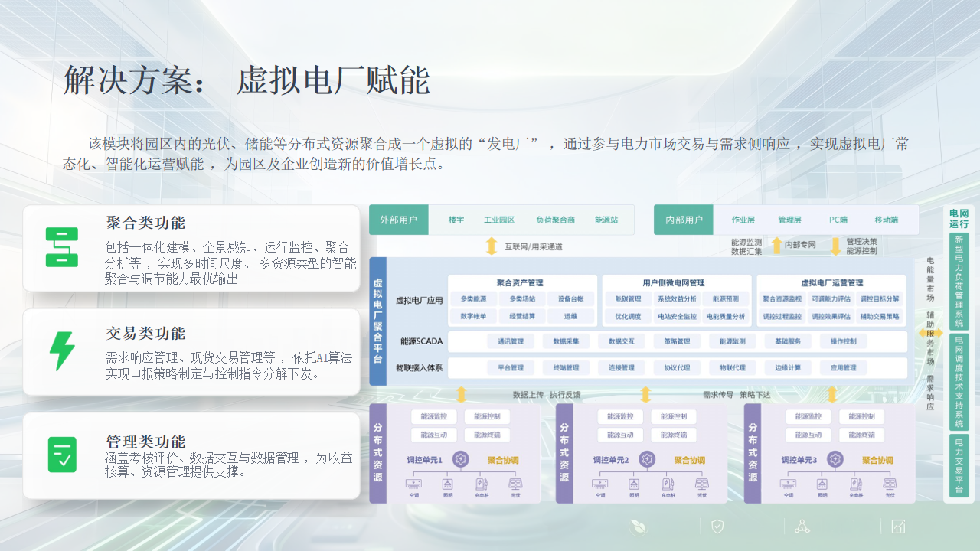Click 操作控制 in the 能源SCADA row
This screenshot has width=980, height=551.
pyautogui.click(x=843, y=341)
